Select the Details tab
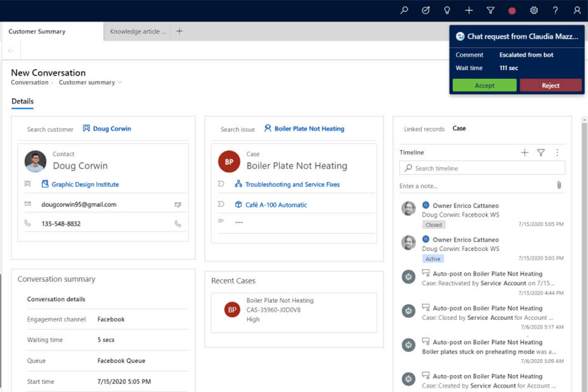The height and width of the screenshot is (392, 588). click(22, 102)
